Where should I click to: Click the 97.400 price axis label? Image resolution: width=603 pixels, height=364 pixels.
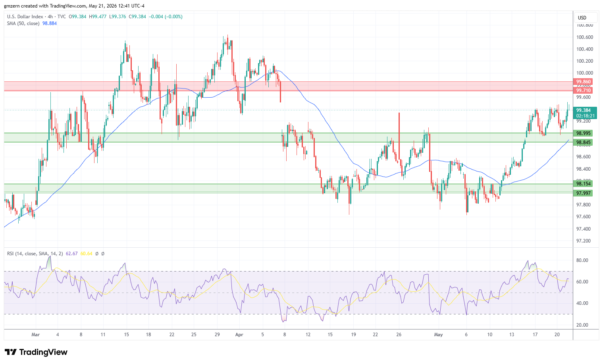point(584,229)
